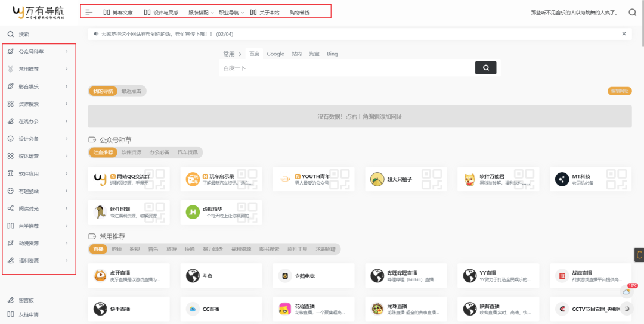Click the 超大只柚子 avatar icon
The image size is (644, 324).
pyautogui.click(x=377, y=179)
